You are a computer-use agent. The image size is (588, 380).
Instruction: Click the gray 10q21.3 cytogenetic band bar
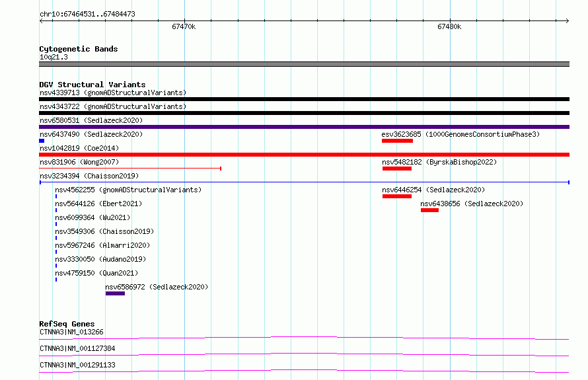coord(304,64)
